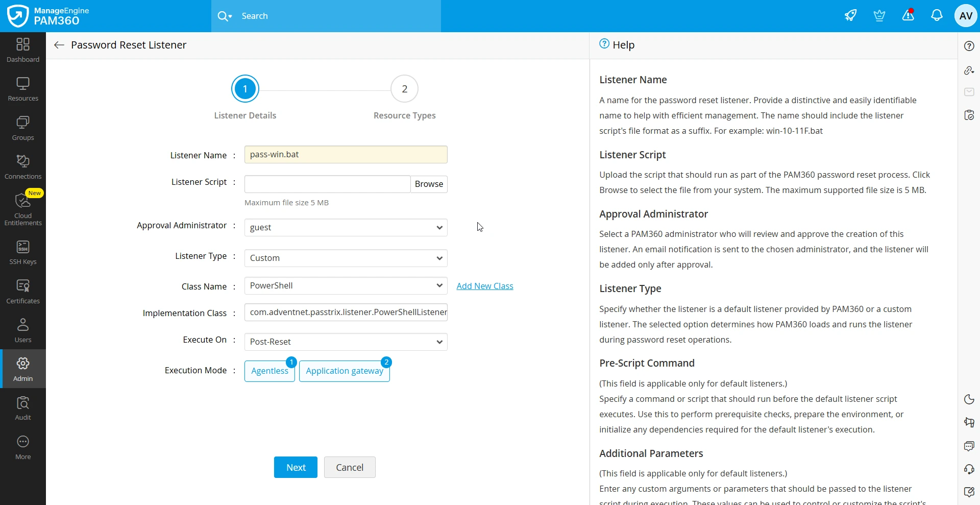
Task: Select the Admin sidebar item
Action: (23, 369)
